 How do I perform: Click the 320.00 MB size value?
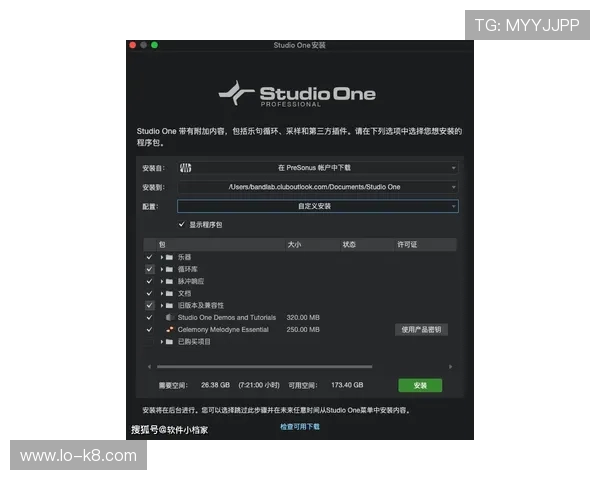pos(303,317)
